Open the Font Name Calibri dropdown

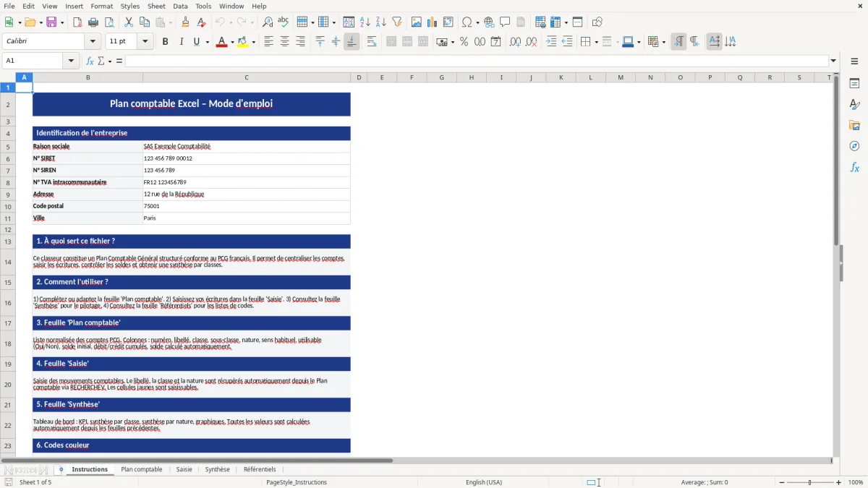[x=93, y=42]
